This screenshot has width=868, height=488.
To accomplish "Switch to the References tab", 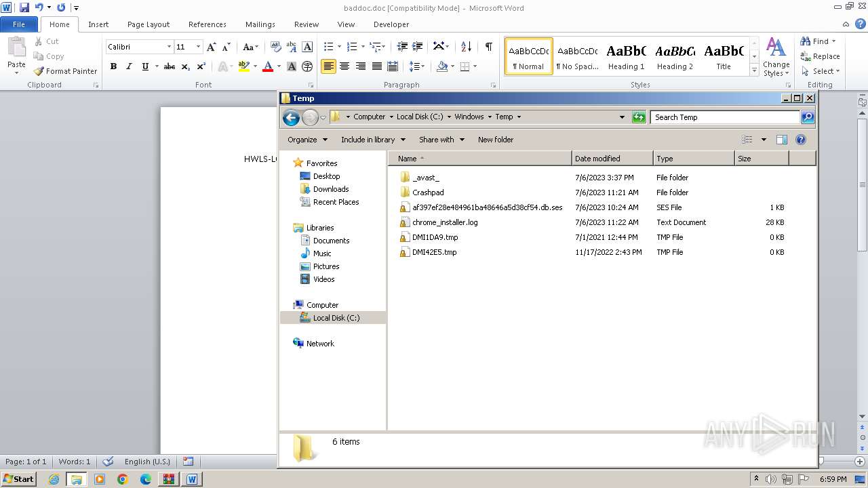I will [208, 24].
